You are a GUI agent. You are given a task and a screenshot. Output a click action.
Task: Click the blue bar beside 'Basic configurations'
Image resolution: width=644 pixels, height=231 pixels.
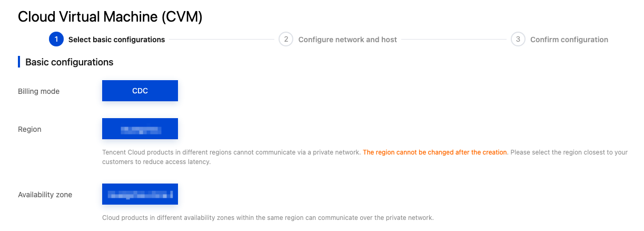click(19, 62)
